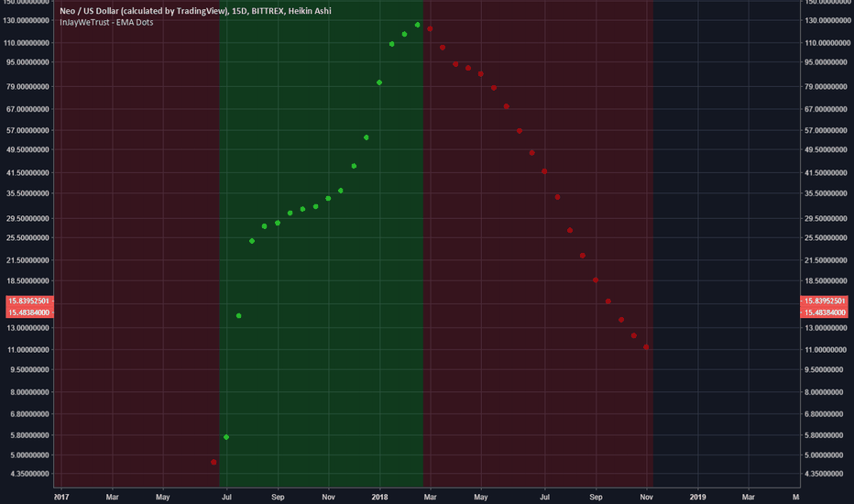
Task: Click the 95.00000000 label on left price axis
Action: click(28, 62)
